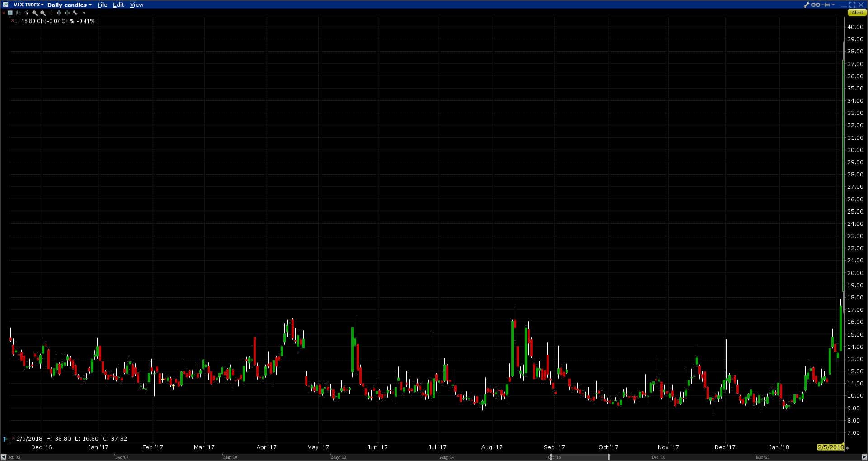Image resolution: width=868 pixels, height=461 pixels.
Task: Open the Edit menu
Action: click(118, 5)
